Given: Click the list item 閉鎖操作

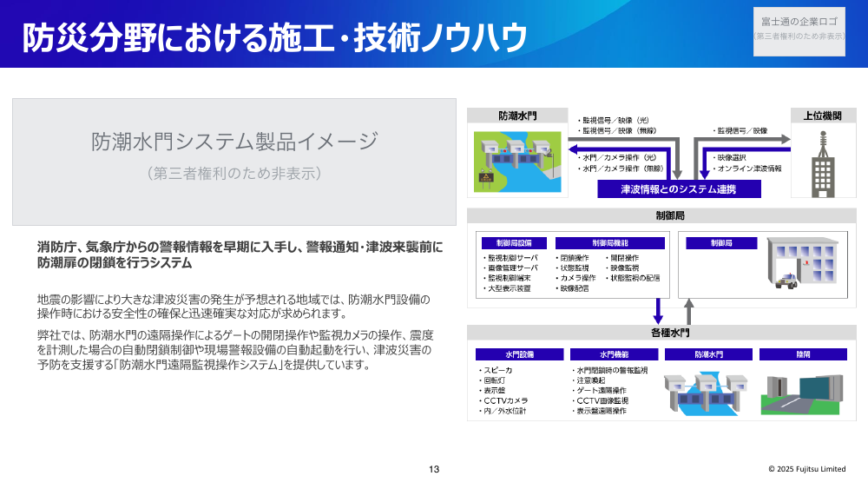Looking at the screenshot, I should pos(572,258).
